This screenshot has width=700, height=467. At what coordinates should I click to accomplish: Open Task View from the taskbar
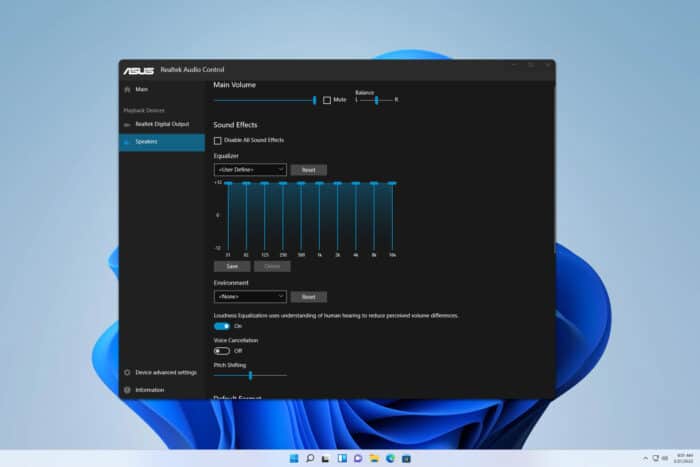326,459
